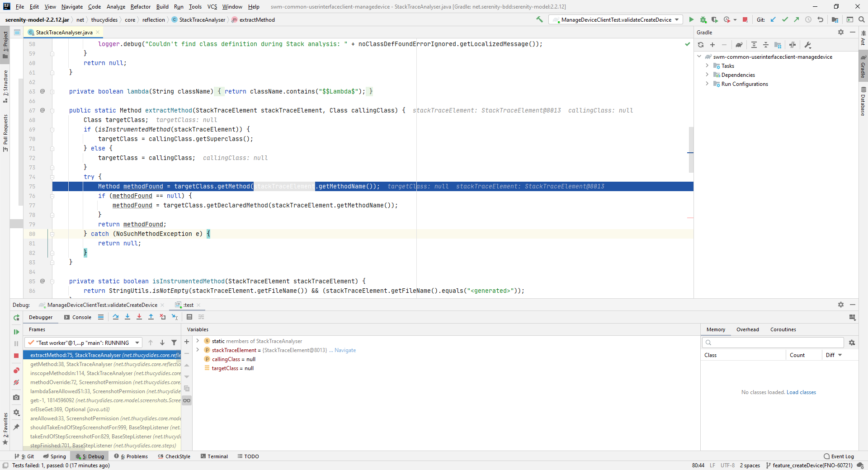Switch to the Console tab in debugger

pyautogui.click(x=78, y=317)
